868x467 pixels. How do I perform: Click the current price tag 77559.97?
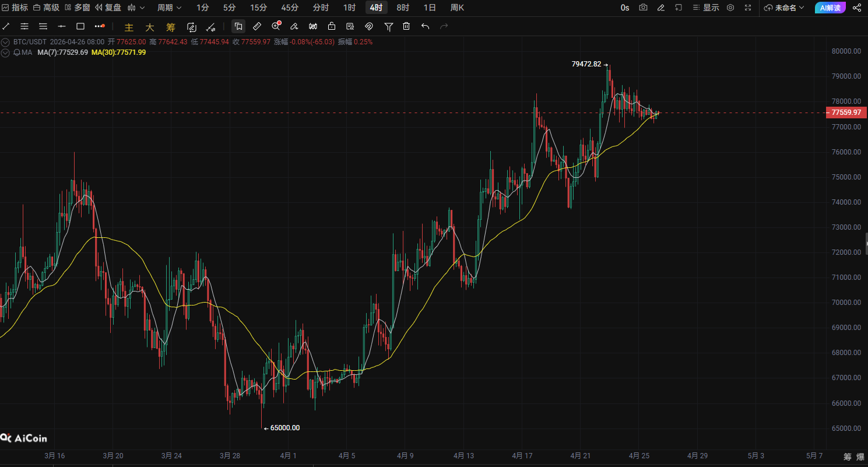click(846, 113)
